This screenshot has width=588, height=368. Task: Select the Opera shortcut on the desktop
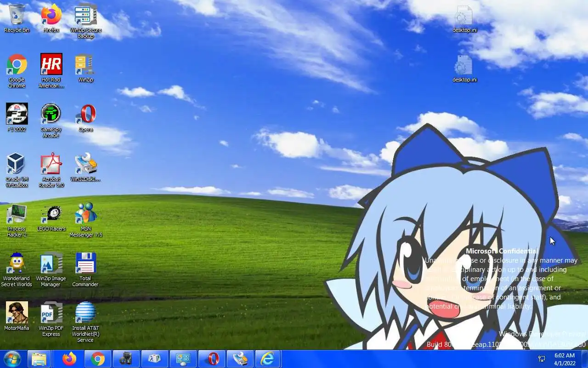[x=85, y=118]
